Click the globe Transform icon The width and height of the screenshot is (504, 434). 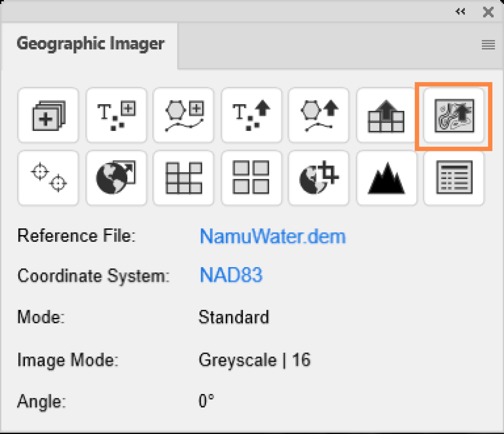tap(116, 178)
